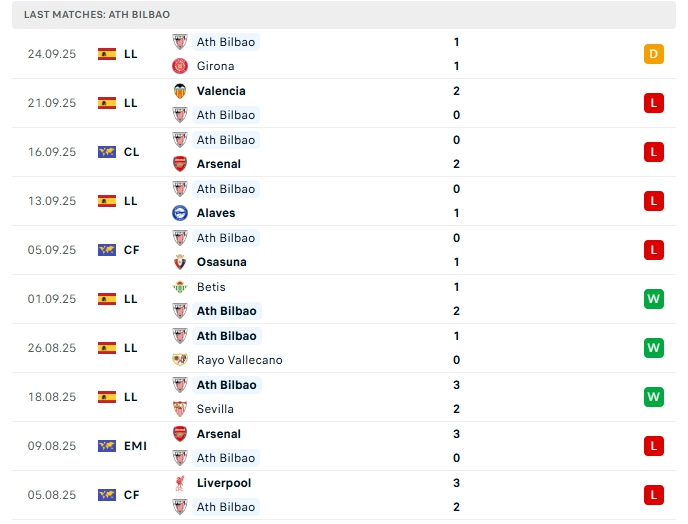Click the Valencia club crest icon
Image resolution: width=688 pixels, height=524 pixels.
[x=180, y=91]
